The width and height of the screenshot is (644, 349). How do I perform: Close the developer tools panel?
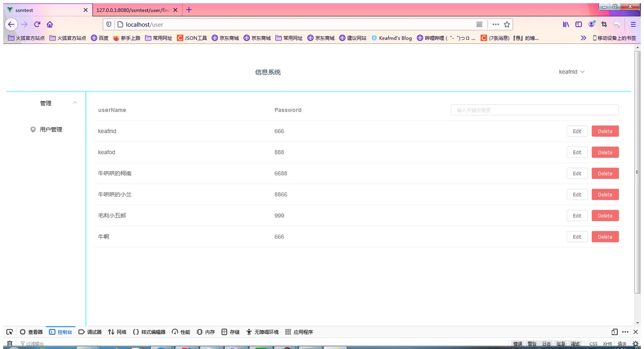(636, 332)
